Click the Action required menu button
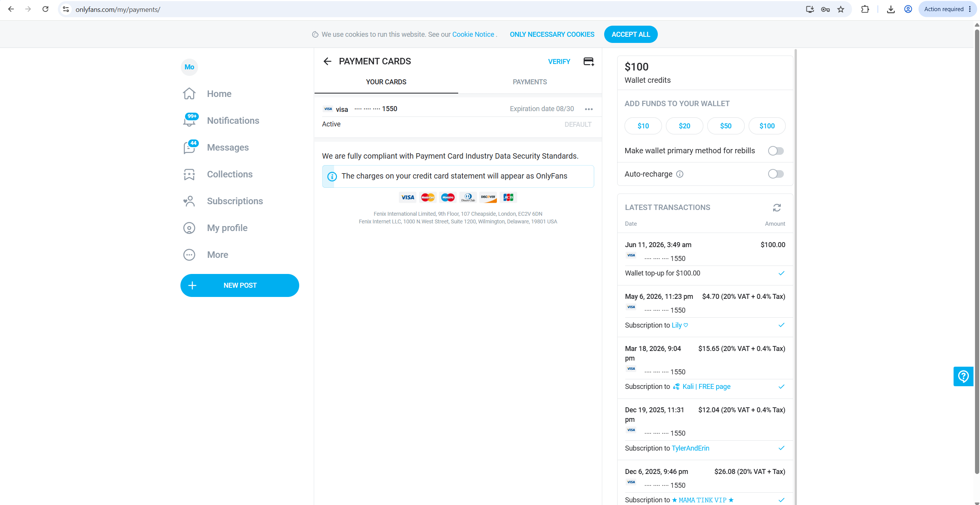The height and width of the screenshot is (505, 980). click(947, 9)
